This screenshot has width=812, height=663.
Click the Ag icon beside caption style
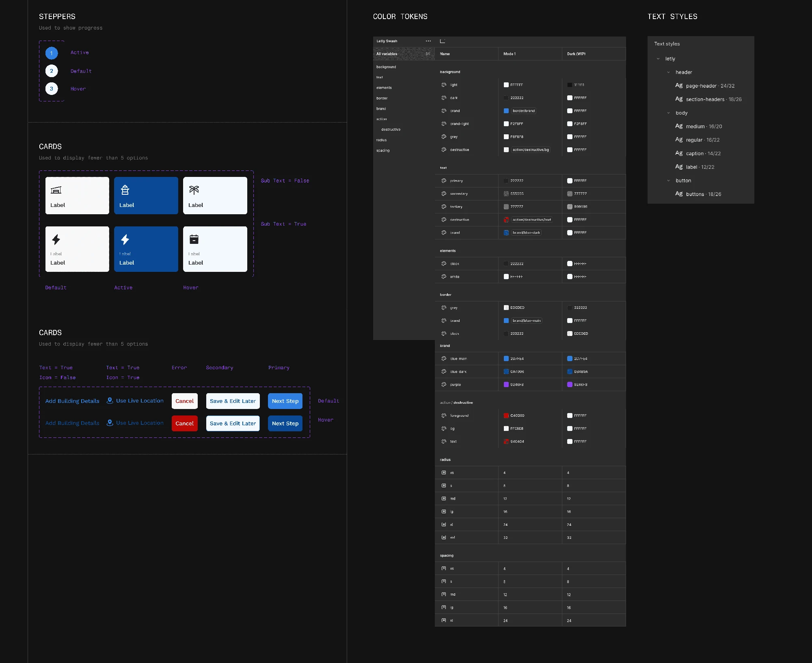coord(679,153)
